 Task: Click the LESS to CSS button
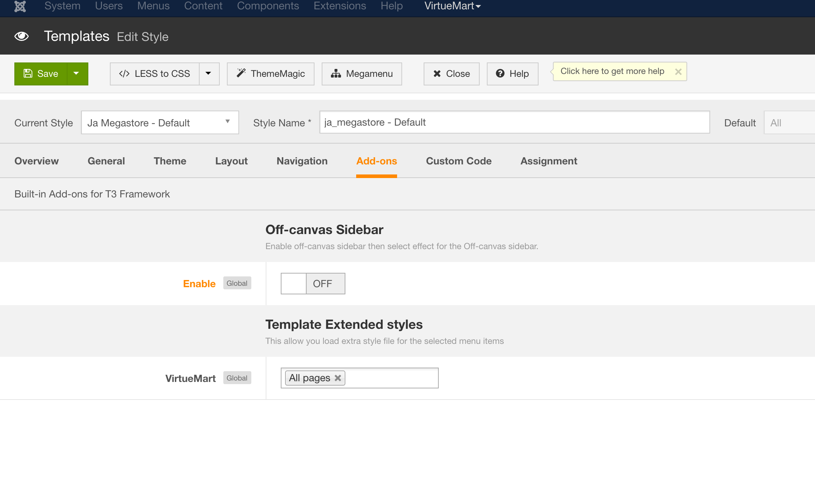point(155,74)
